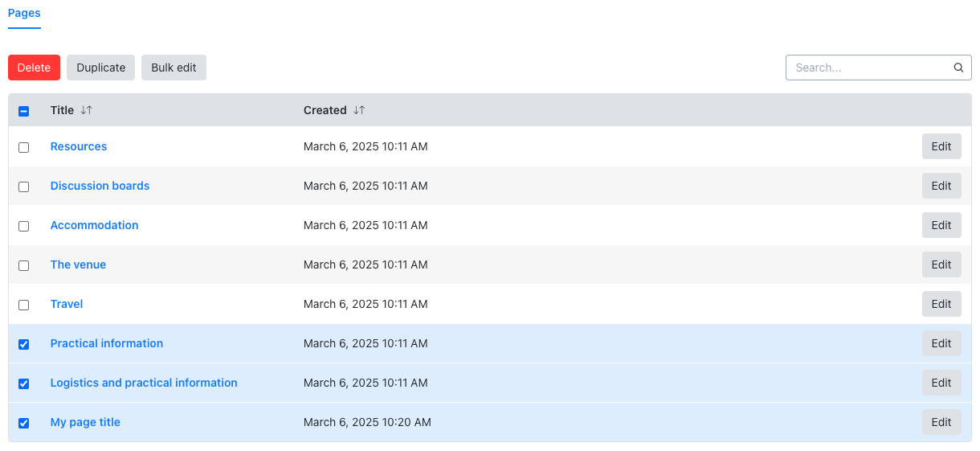Edit the Resources page

941,146
